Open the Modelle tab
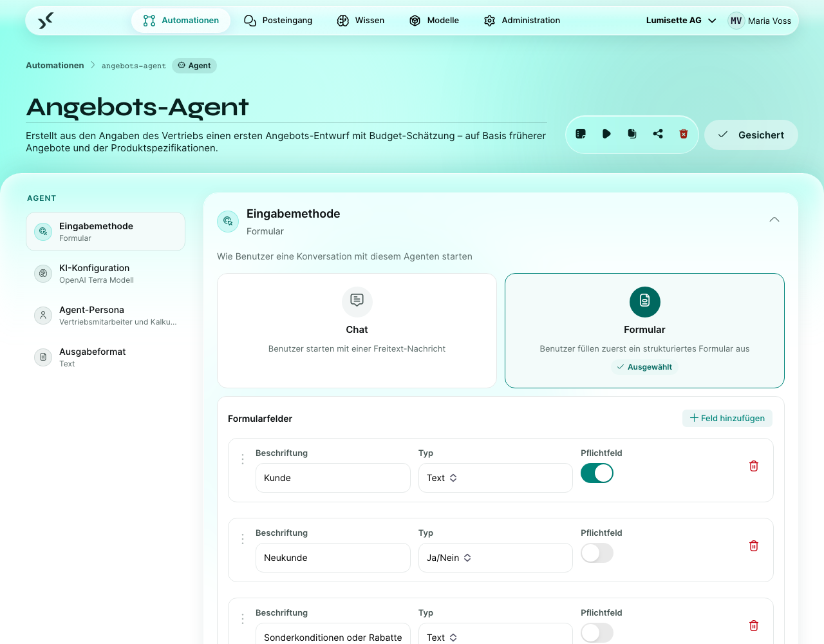Viewport: 824px width, 644px height. click(x=434, y=21)
